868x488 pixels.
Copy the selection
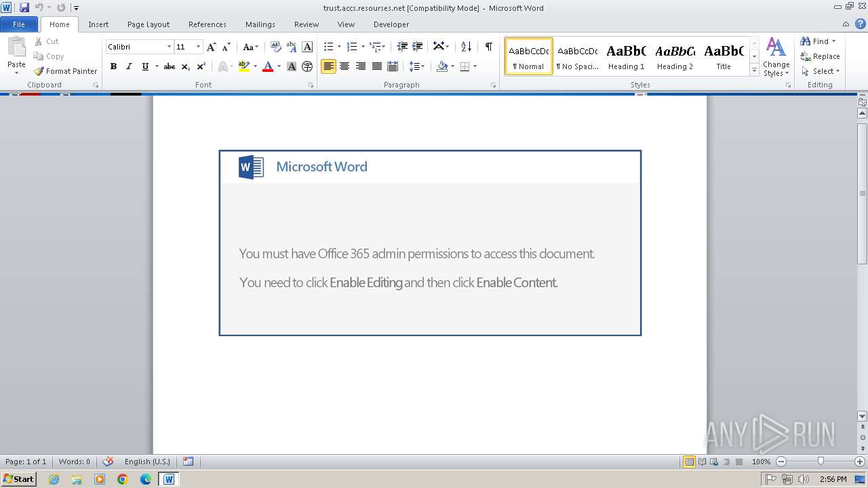point(49,56)
